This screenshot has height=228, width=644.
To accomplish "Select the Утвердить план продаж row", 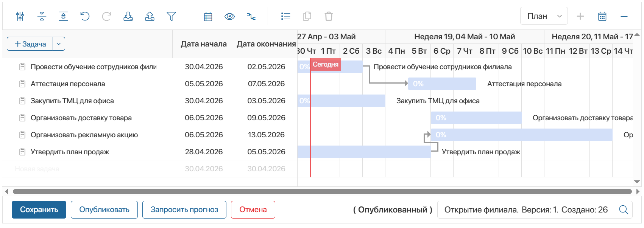I will click(x=150, y=152).
